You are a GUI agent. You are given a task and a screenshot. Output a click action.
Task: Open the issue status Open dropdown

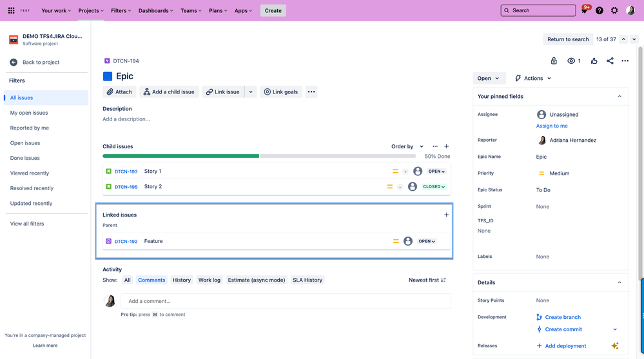[x=488, y=78]
